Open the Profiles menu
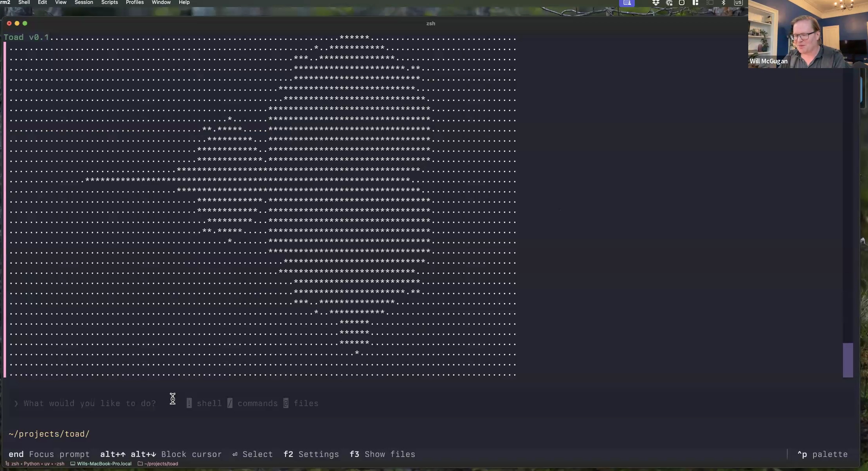This screenshot has height=471, width=868. [135, 2]
